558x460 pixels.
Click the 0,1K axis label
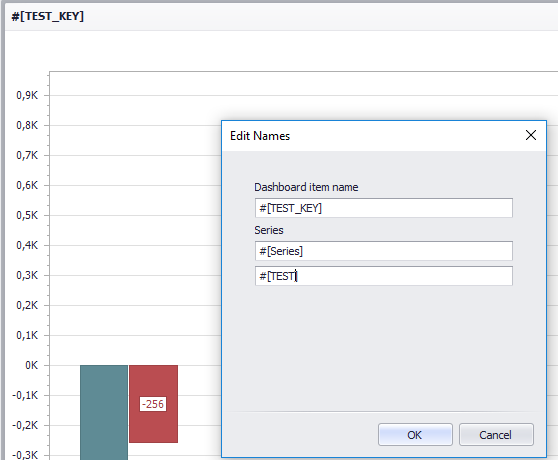(27, 335)
